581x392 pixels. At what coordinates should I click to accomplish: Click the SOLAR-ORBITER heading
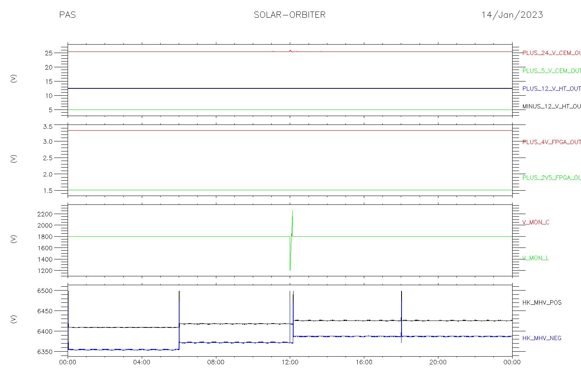click(289, 15)
